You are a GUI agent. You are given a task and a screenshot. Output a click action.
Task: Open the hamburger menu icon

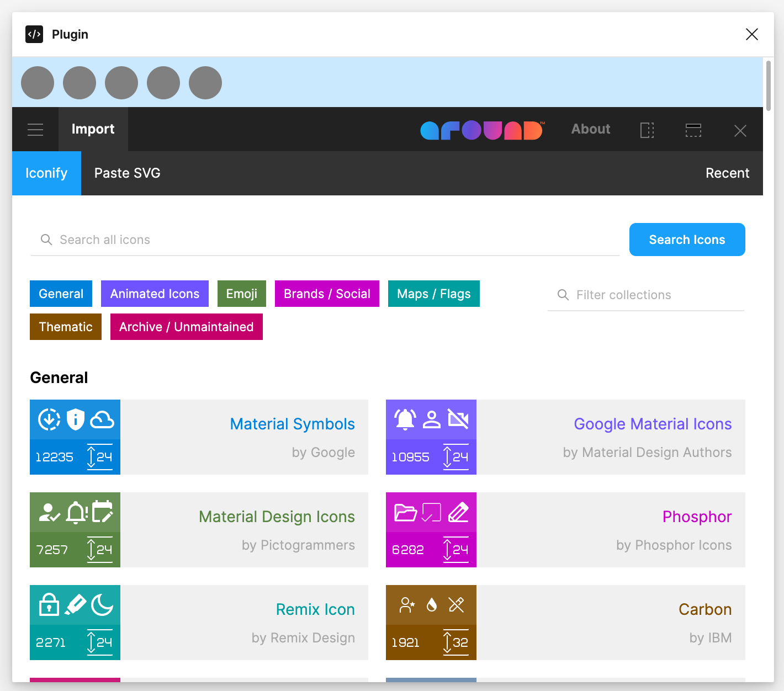35,130
